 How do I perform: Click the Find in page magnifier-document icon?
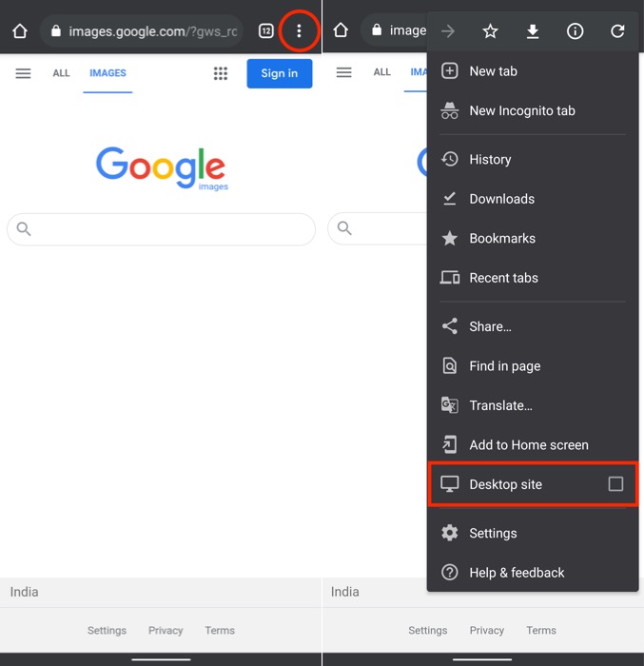click(449, 365)
